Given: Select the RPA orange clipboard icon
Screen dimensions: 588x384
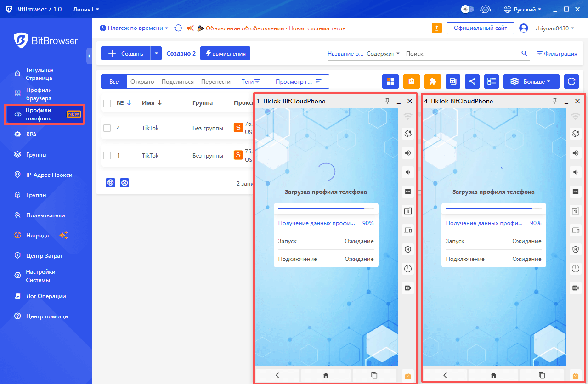Looking at the screenshot, I should tap(411, 81).
